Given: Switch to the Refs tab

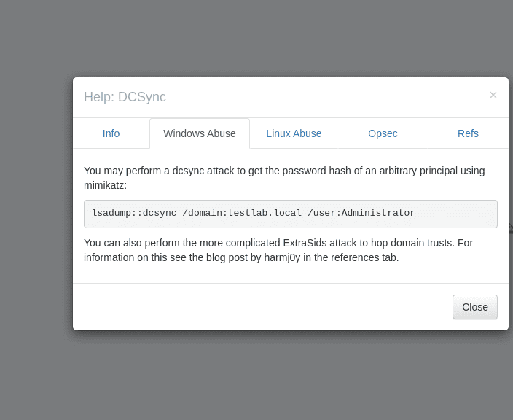Looking at the screenshot, I should point(468,133).
